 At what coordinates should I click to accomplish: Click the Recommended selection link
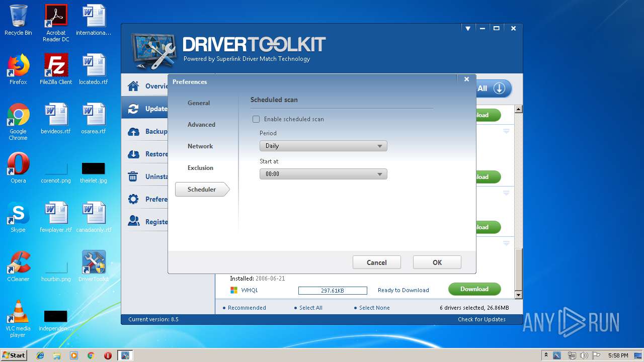click(x=247, y=308)
